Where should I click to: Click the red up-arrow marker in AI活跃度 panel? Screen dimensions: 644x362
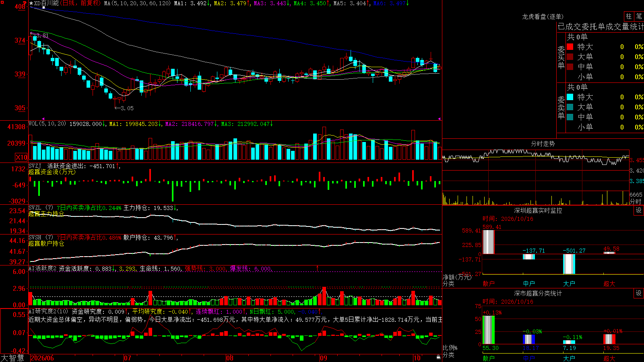pos(317,268)
